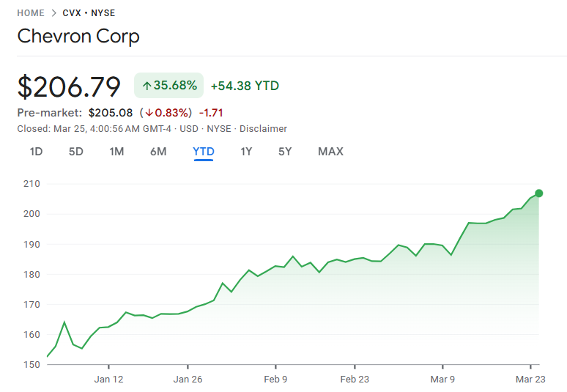Show the 1Y price chart
567x392 pixels.
coord(246,152)
